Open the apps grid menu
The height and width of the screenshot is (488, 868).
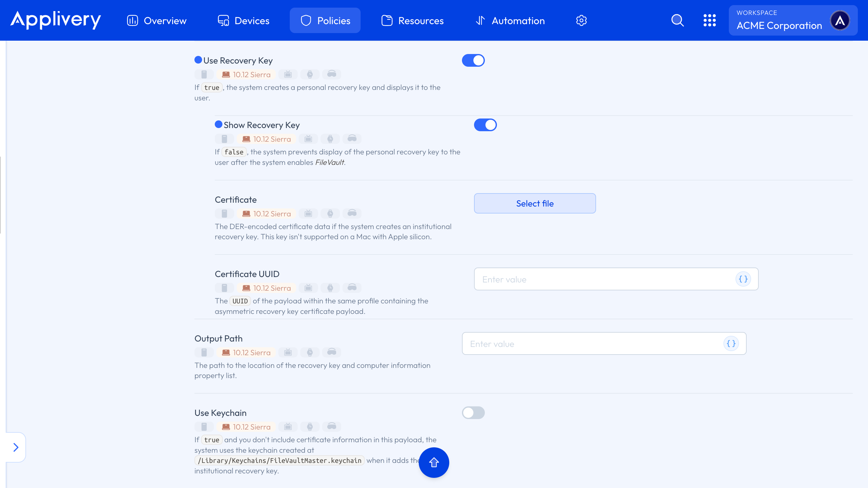(709, 21)
